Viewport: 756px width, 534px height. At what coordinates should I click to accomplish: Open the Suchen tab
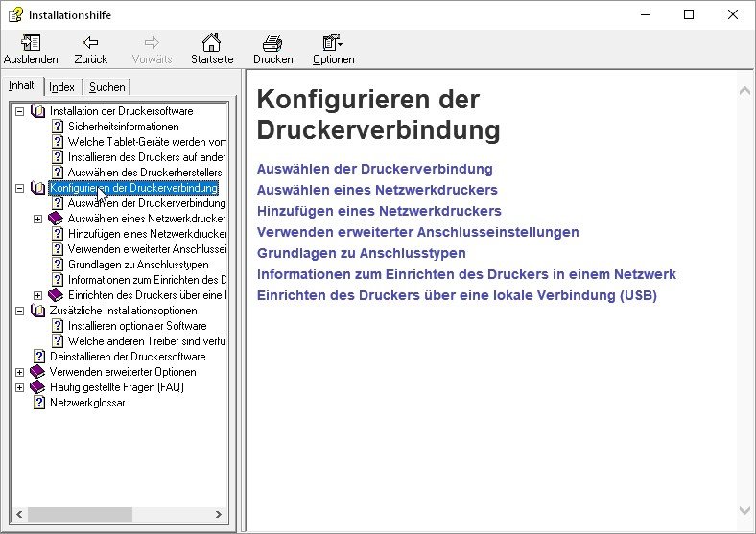pos(107,87)
